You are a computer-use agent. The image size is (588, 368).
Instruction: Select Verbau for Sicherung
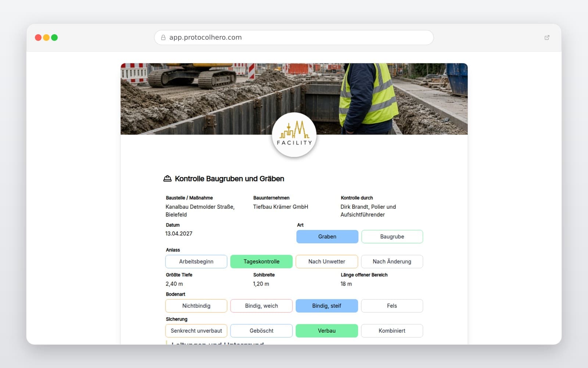(327, 331)
